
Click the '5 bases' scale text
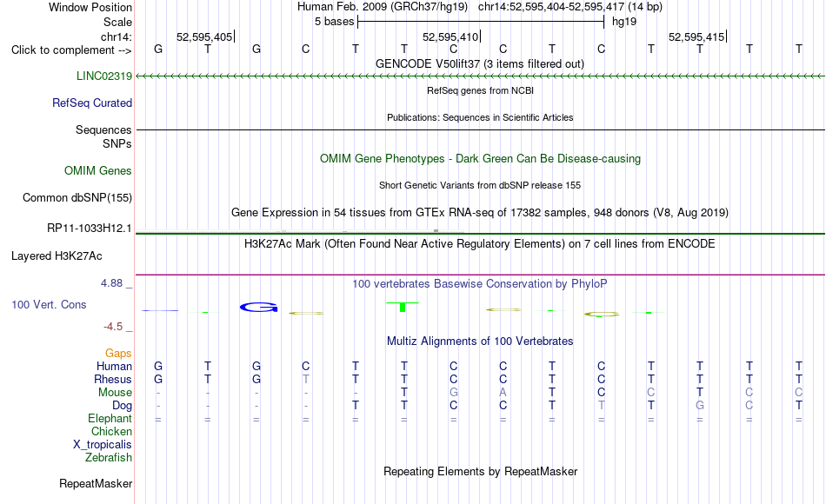334,22
